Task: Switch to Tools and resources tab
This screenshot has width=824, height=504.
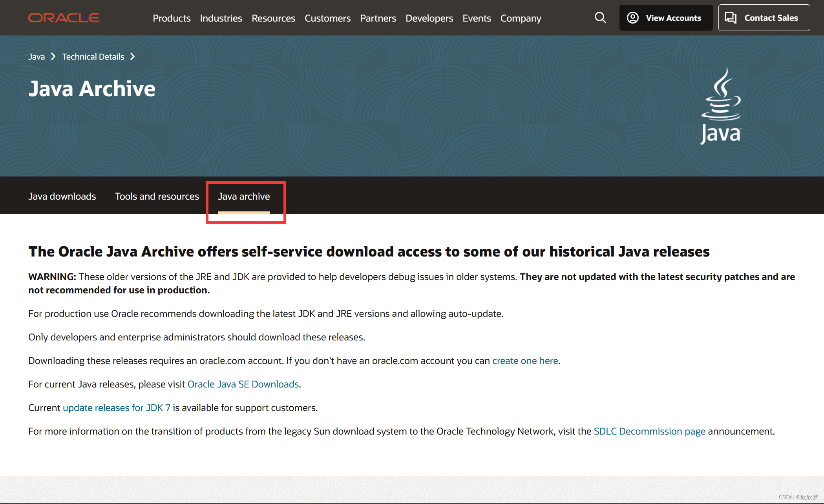Action: coord(157,196)
